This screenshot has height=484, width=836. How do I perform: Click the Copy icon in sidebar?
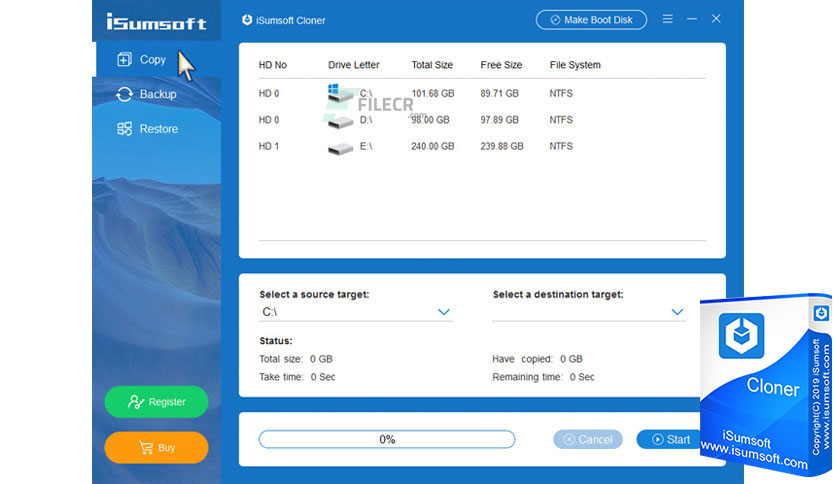(x=124, y=59)
